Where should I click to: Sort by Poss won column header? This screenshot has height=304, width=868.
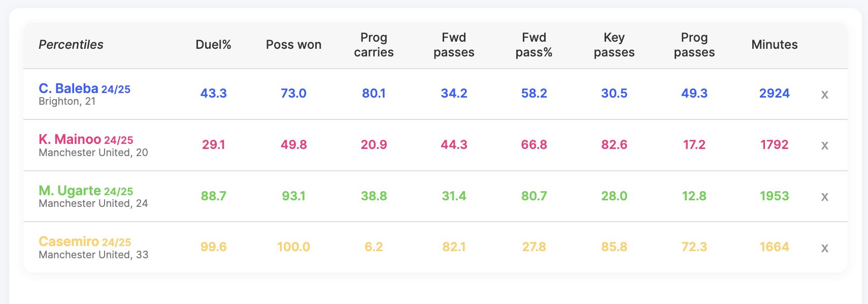[x=293, y=45]
